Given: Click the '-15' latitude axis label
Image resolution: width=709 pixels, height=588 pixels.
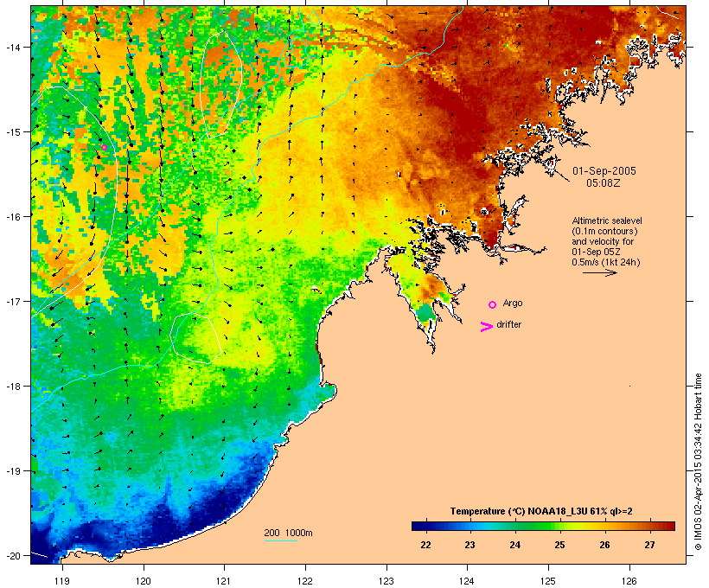Looking at the screenshot, I should pos(12,132).
